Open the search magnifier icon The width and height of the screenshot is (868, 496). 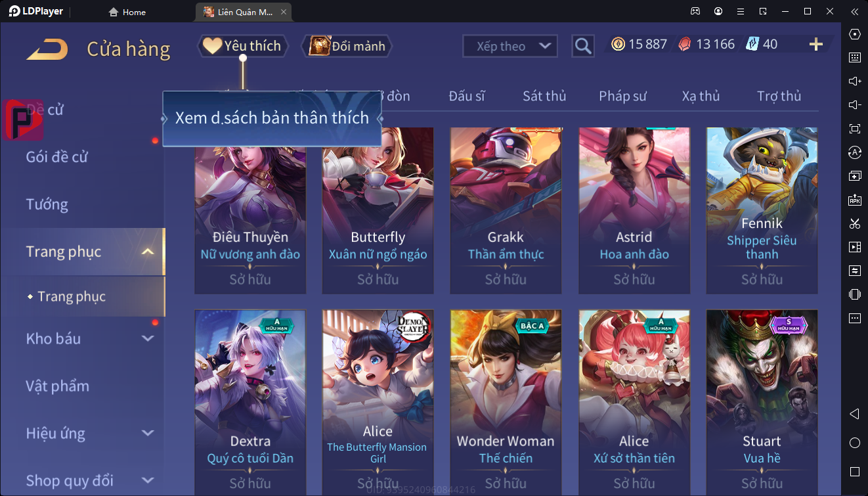(583, 46)
